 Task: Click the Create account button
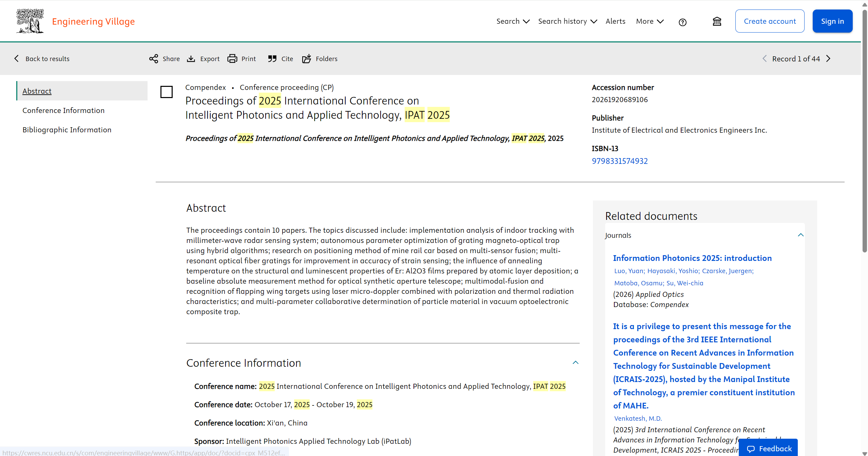(x=770, y=21)
